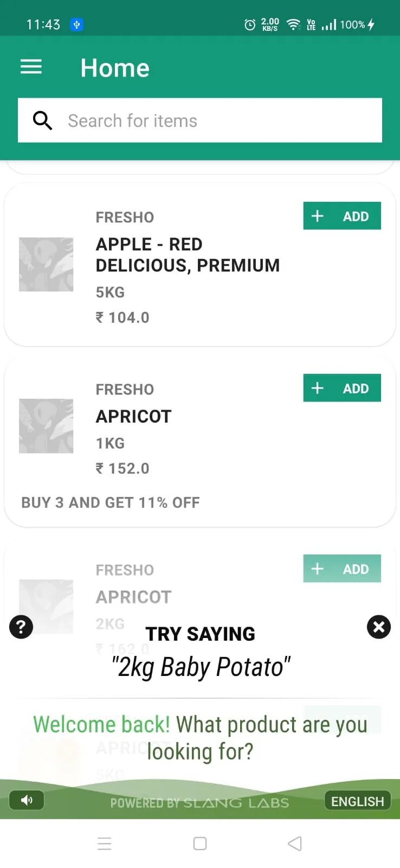Image resolution: width=400 pixels, height=868 pixels.
Task: Open the 1KG Apricot product image
Action: [x=46, y=426]
